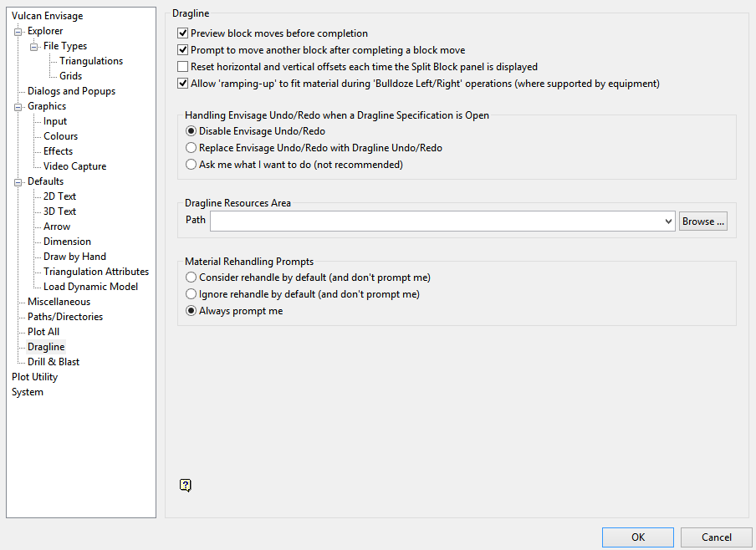Select Ignore rehandle by default option
Viewport: 756px width, 550px height.
point(192,294)
